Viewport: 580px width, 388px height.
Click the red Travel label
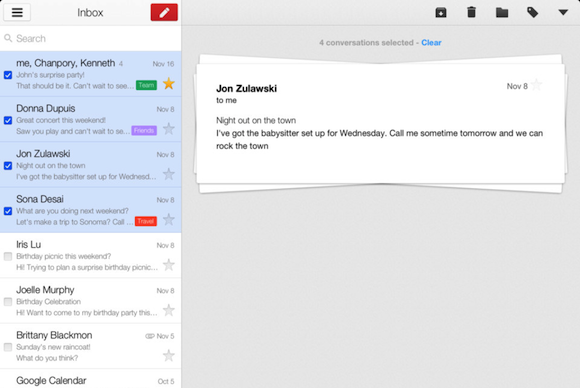tap(146, 221)
